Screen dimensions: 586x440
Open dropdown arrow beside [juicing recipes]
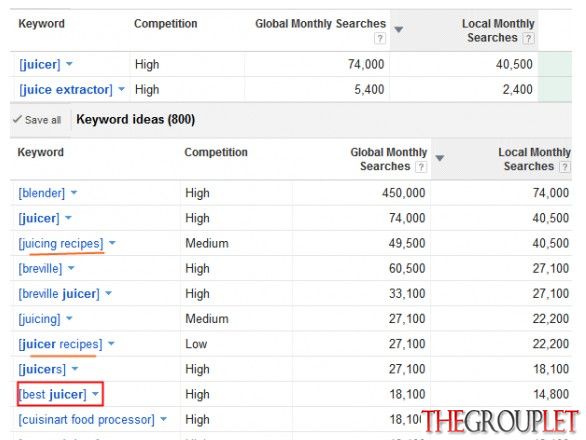click(112, 243)
